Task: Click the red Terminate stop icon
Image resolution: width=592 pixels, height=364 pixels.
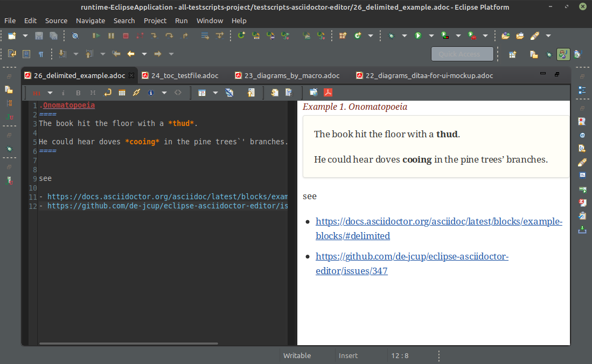Action: tap(126, 36)
